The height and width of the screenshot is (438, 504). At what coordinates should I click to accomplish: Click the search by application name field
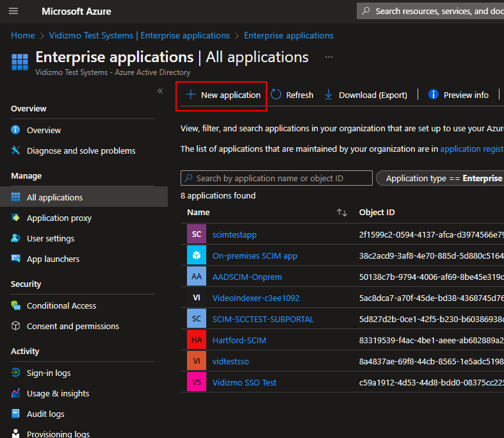(277, 178)
